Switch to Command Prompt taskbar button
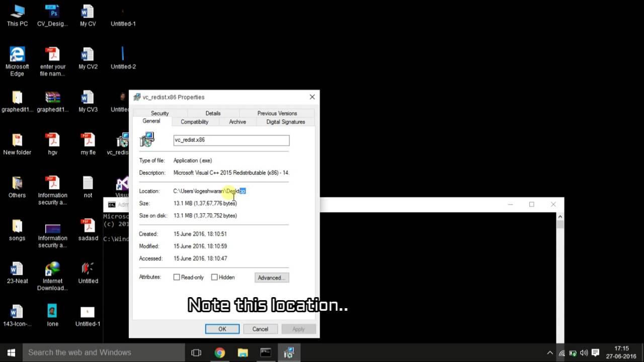Image resolution: width=644 pixels, height=362 pixels. (x=266, y=352)
